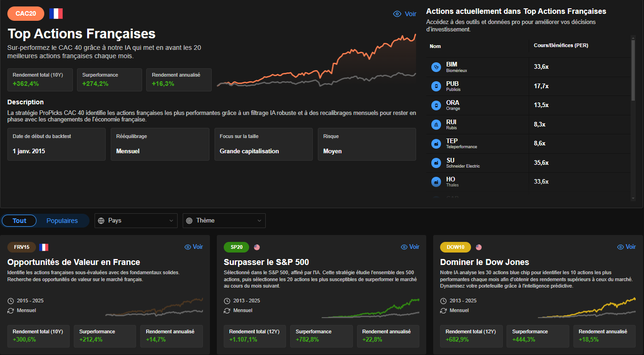This screenshot has width=644, height=355.
Task: Click the DOW10 strategy badge
Action: coord(455,247)
